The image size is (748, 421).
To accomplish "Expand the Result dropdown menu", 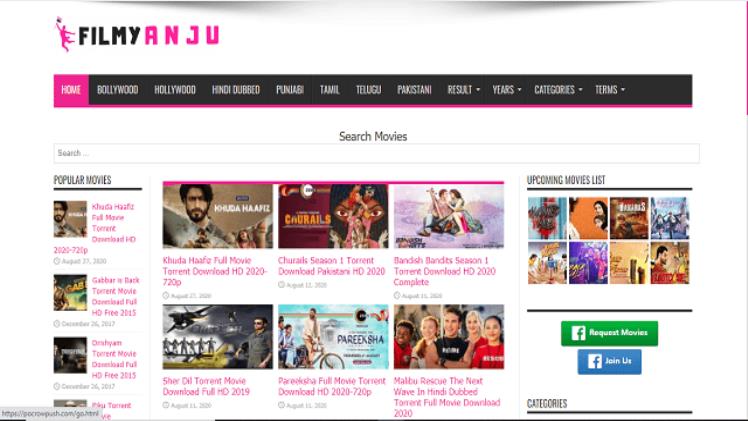I will [x=463, y=90].
